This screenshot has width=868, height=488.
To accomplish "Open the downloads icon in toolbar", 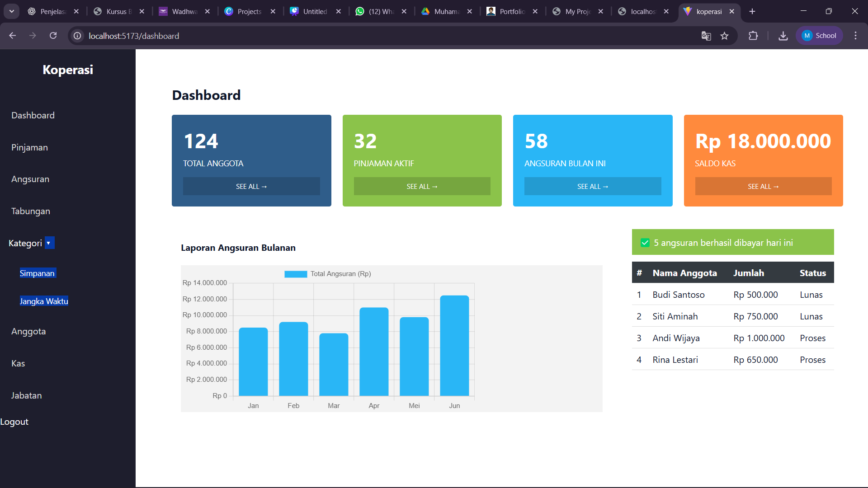I will pos(783,36).
